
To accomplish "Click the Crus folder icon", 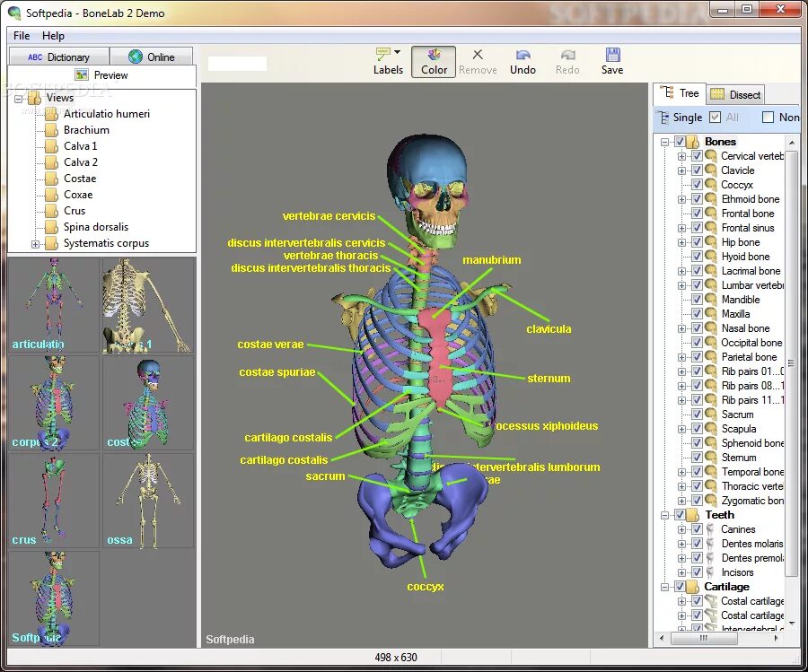I will [51, 211].
